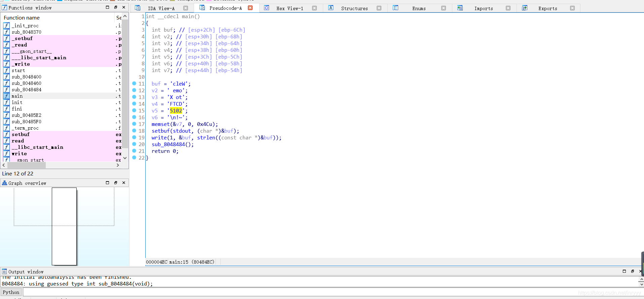Sort by Function name column header
The height and width of the screenshot is (299, 644).
point(58,18)
